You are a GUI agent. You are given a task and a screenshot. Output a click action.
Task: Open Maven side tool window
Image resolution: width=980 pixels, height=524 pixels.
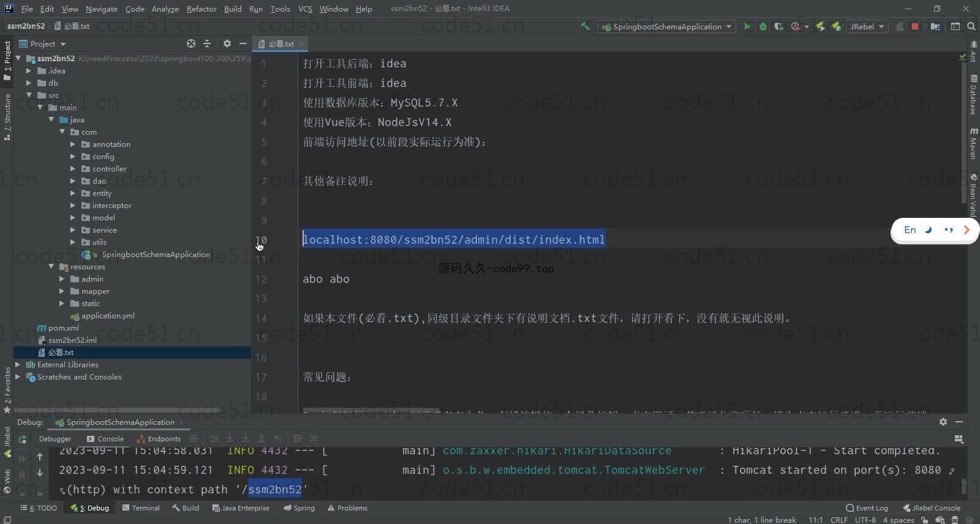click(x=973, y=144)
